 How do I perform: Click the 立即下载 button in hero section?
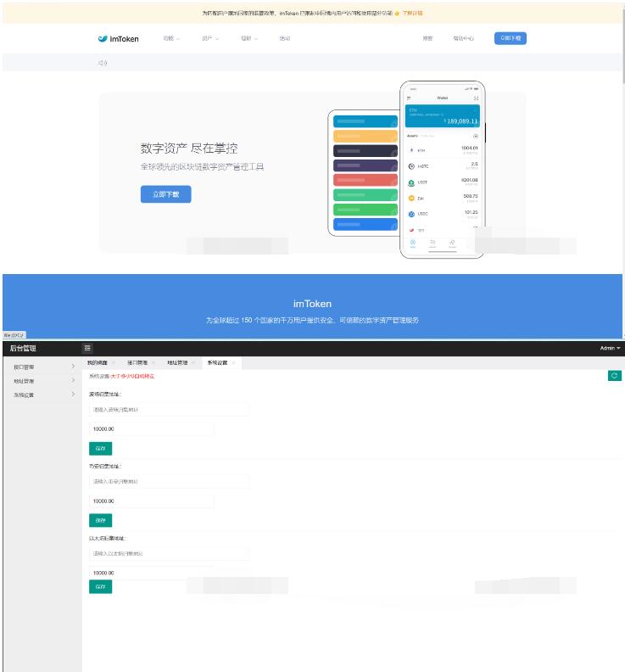165,194
